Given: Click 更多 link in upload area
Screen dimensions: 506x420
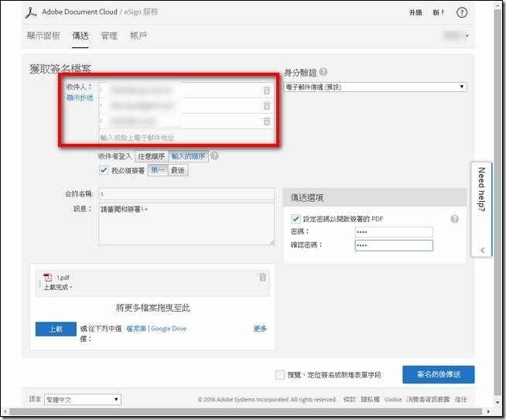Looking at the screenshot, I should pyautogui.click(x=260, y=329).
